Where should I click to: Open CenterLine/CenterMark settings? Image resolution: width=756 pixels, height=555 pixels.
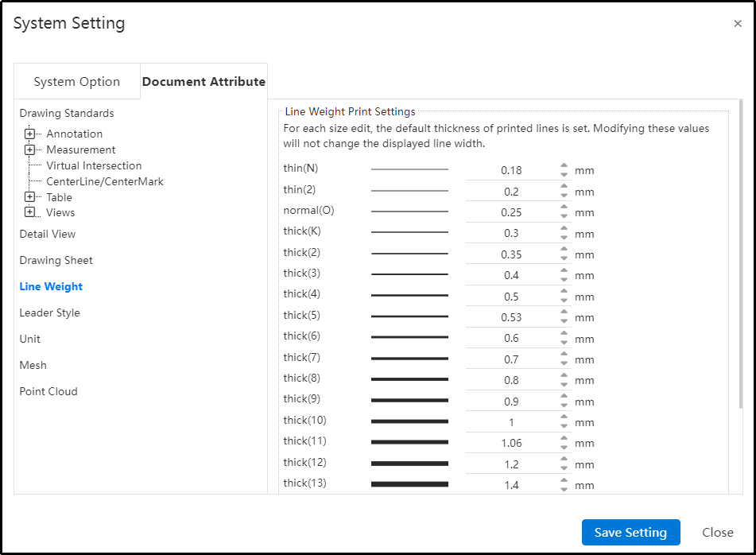pyautogui.click(x=105, y=181)
